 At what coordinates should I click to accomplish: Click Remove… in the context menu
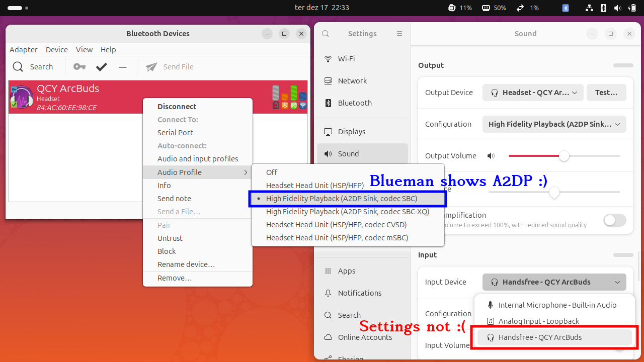pos(198,278)
